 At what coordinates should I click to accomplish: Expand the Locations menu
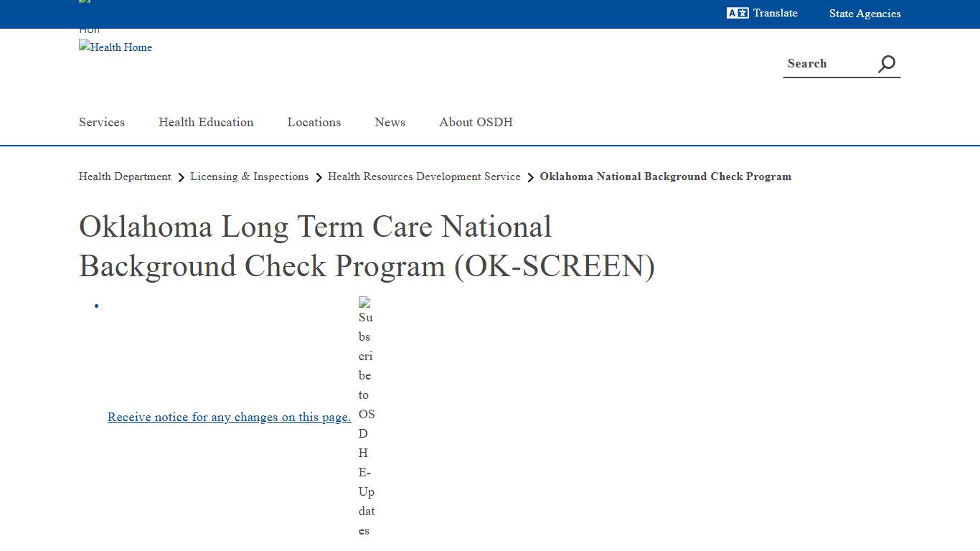[314, 122]
